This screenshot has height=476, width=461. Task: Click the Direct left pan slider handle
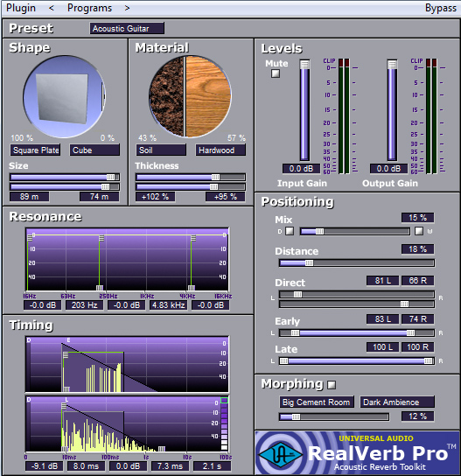click(297, 294)
